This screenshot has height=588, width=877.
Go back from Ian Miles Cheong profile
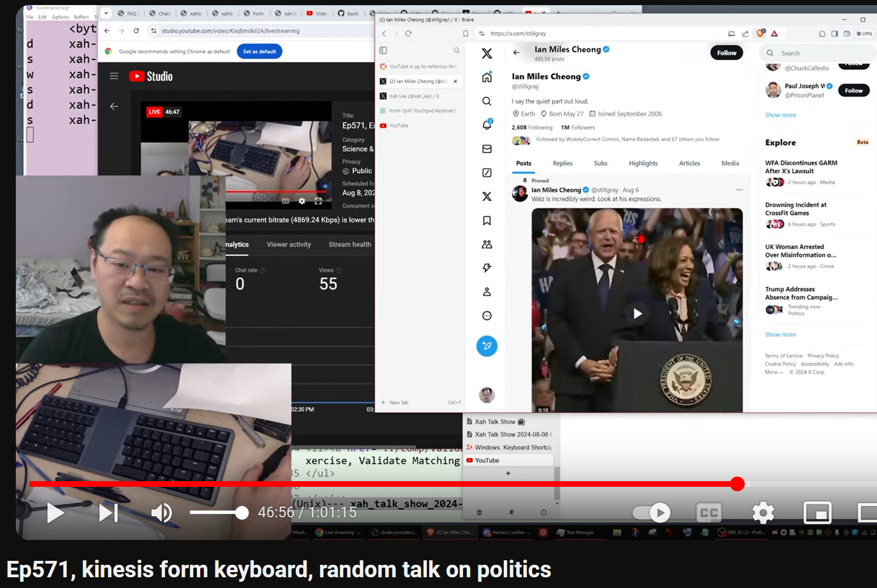[516, 53]
